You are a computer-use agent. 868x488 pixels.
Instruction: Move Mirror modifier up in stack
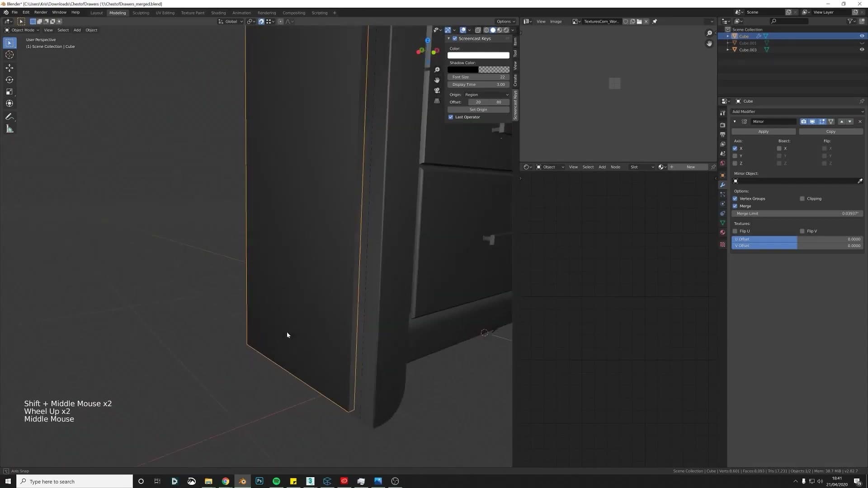click(x=841, y=122)
